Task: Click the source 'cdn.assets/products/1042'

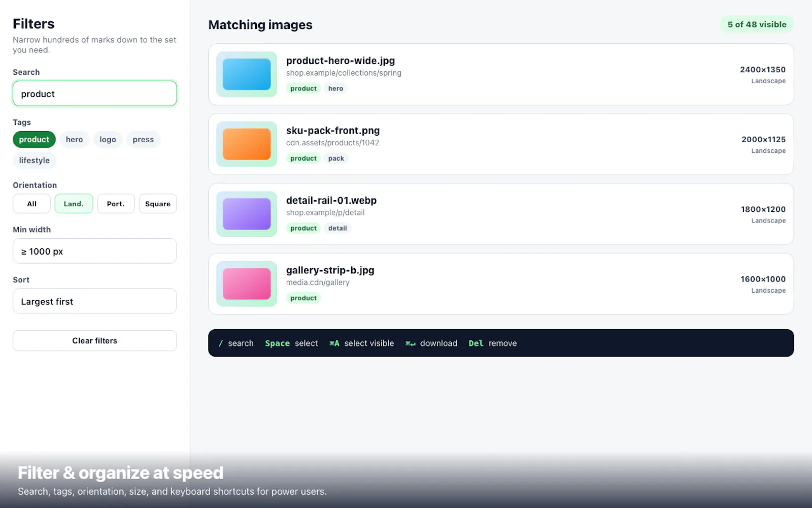Action: (332, 143)
